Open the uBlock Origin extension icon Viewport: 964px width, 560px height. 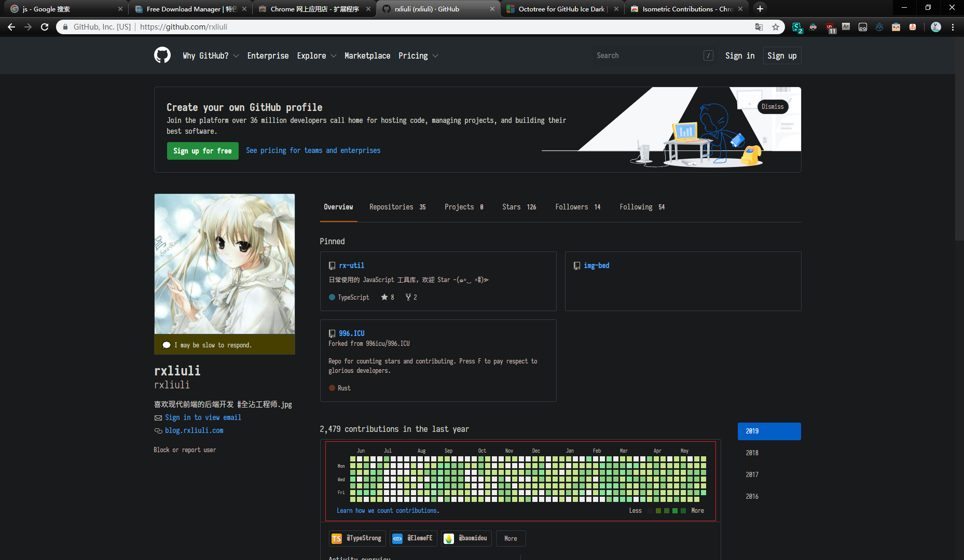pos(830,27)
